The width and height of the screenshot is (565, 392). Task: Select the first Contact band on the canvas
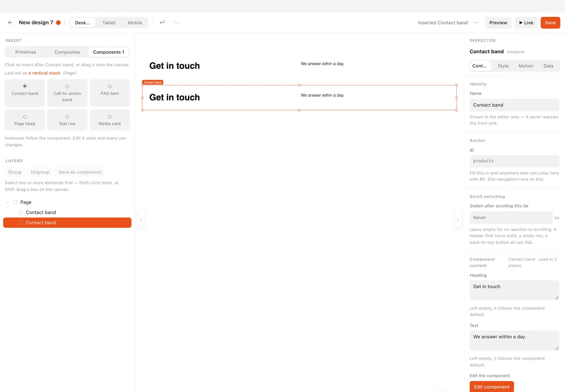299,66
